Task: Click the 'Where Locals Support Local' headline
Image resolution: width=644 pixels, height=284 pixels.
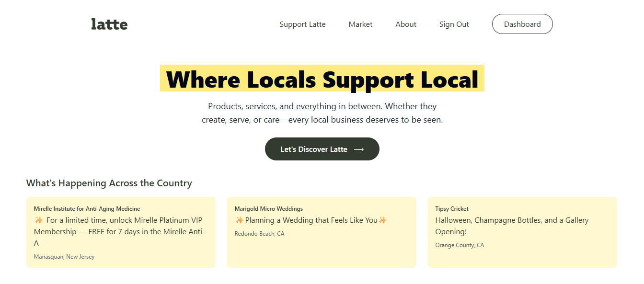Action: pyautogui.click(x=322, y=79)
